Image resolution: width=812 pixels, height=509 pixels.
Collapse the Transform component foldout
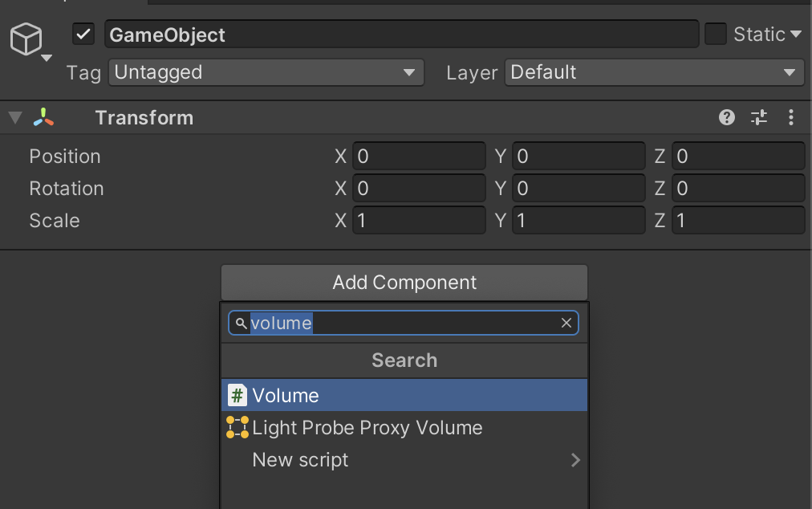14,117
